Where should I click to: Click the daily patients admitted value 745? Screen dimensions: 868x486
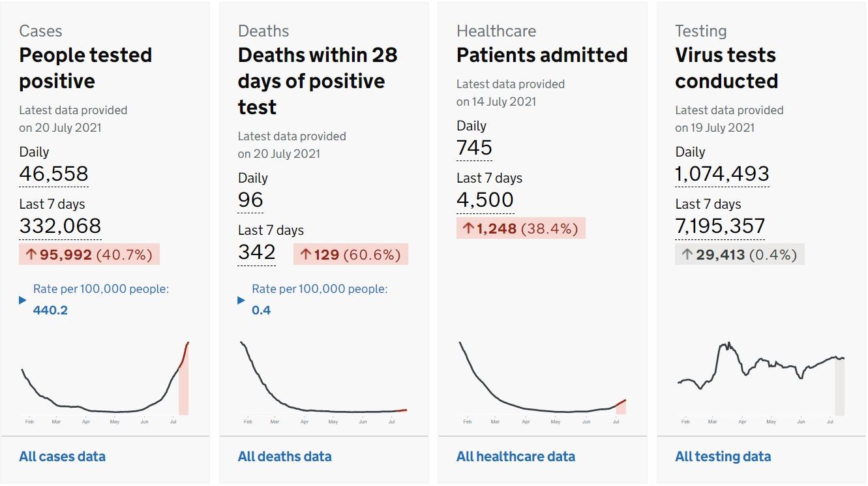pos(474,148)
